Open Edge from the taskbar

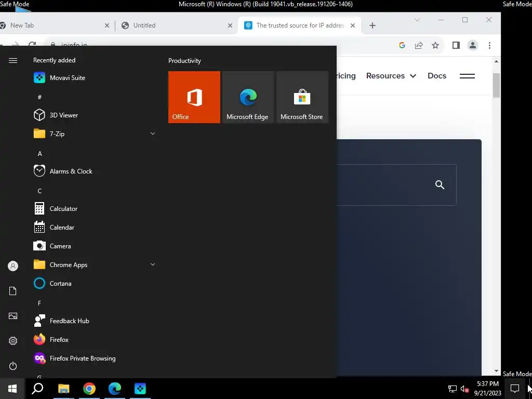pos(115,389)
